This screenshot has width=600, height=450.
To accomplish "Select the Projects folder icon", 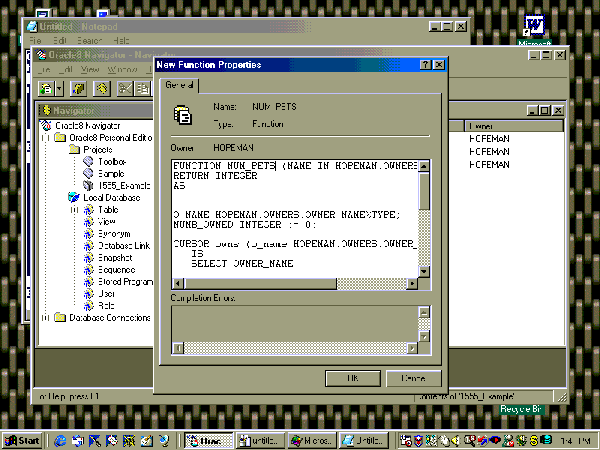I will tap(74, 149).
